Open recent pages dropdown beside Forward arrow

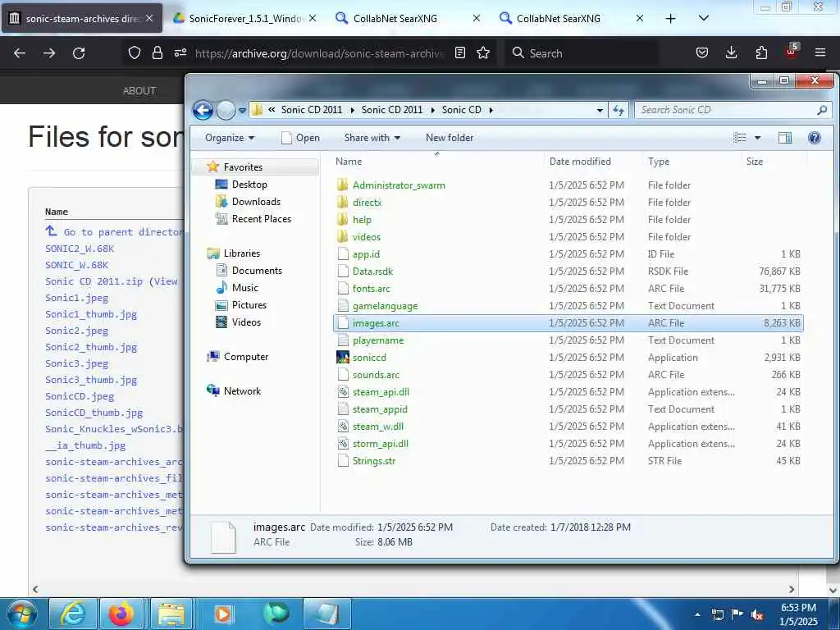(x=242, y=111)
